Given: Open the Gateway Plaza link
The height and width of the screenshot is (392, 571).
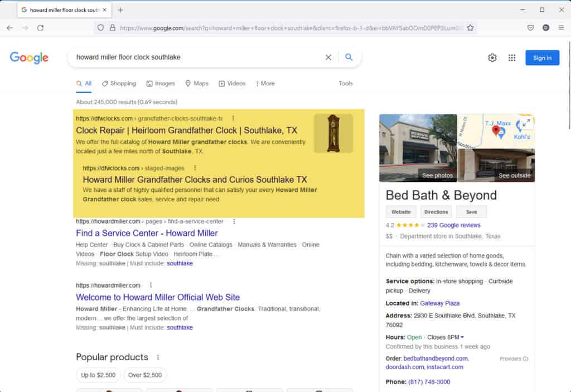Looking at the screenshot, I should point(439,303).
